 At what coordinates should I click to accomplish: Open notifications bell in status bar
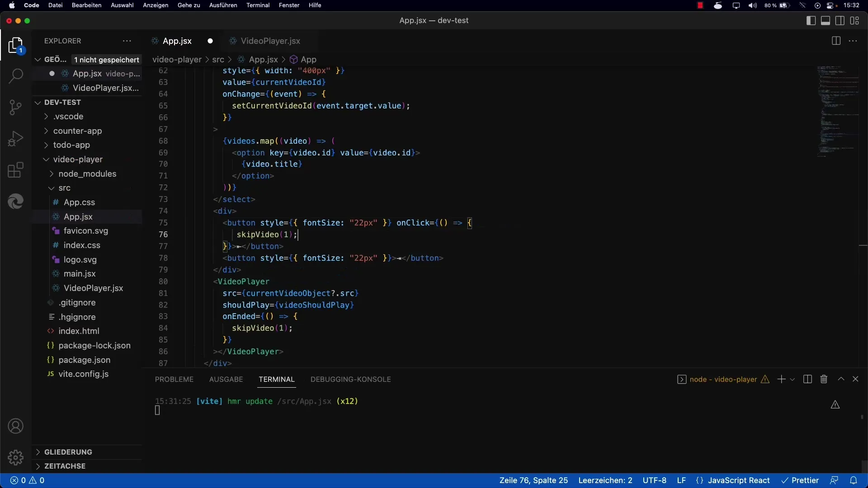click(x=854, y=480)
